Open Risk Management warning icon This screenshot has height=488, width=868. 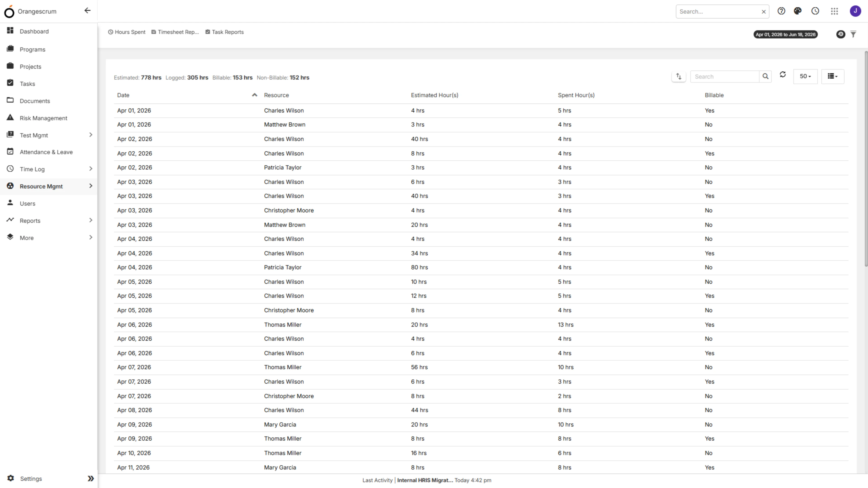(x=10, y=117)
